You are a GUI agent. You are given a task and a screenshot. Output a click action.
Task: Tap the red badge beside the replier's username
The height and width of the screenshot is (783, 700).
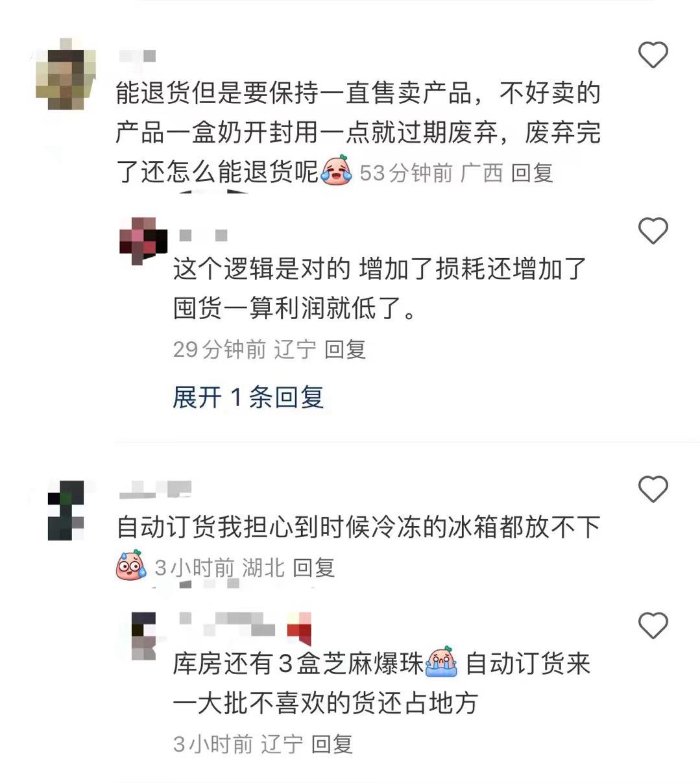click(x=299, y=627)
